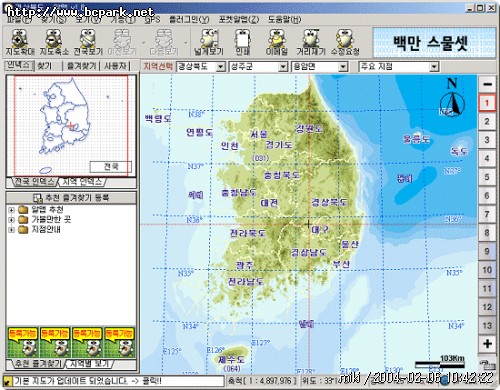Click the 전국 button in index map

point(111,167)
